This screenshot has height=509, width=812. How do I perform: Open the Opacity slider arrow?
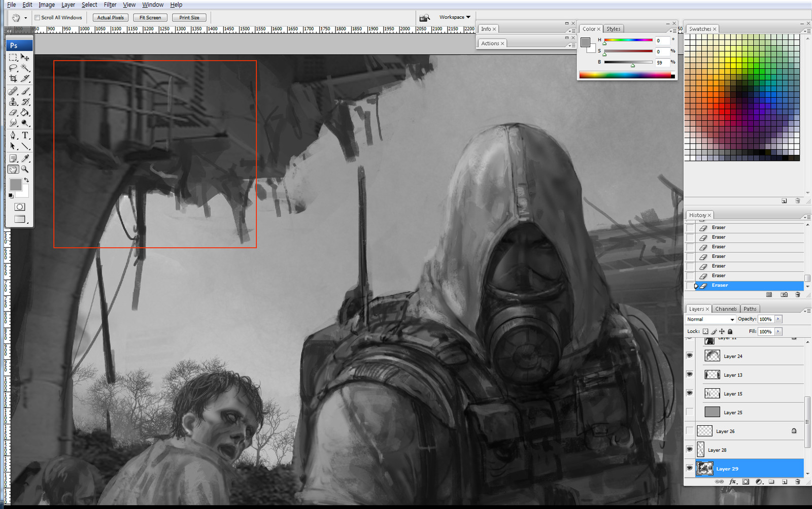click(x=779, y=319)
